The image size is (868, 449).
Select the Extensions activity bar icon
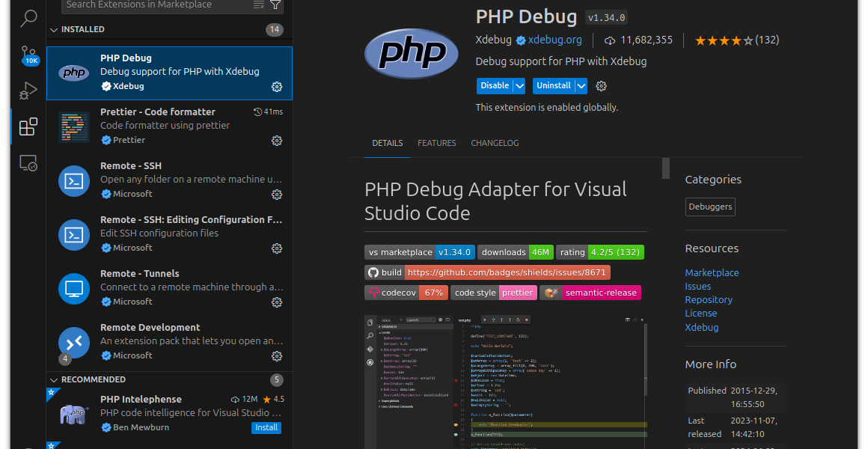28,126
